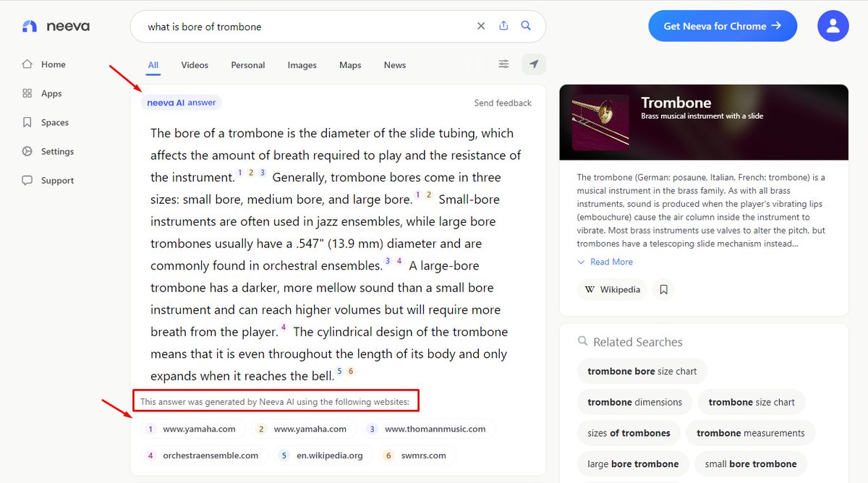The height and width of the screenshot is (483, 868).
Task: Click the Apps grid icon
Action: tap(27, 93)
